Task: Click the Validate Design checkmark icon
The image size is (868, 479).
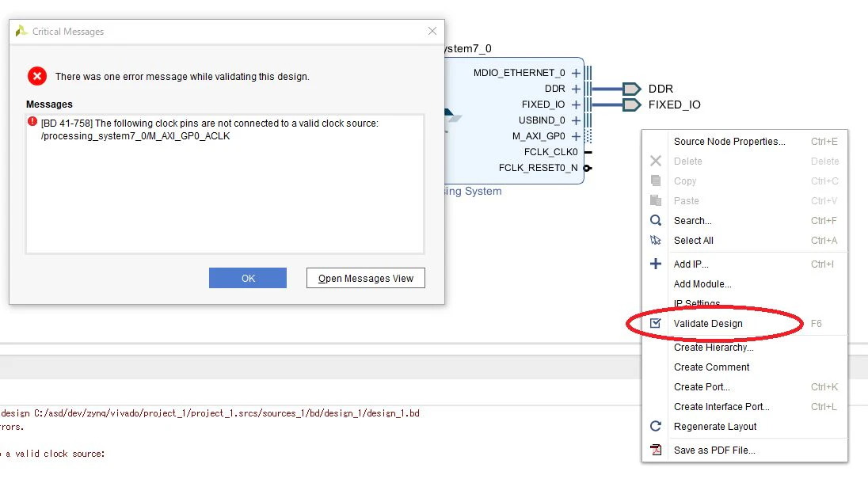Action: (x=656, y=324)
